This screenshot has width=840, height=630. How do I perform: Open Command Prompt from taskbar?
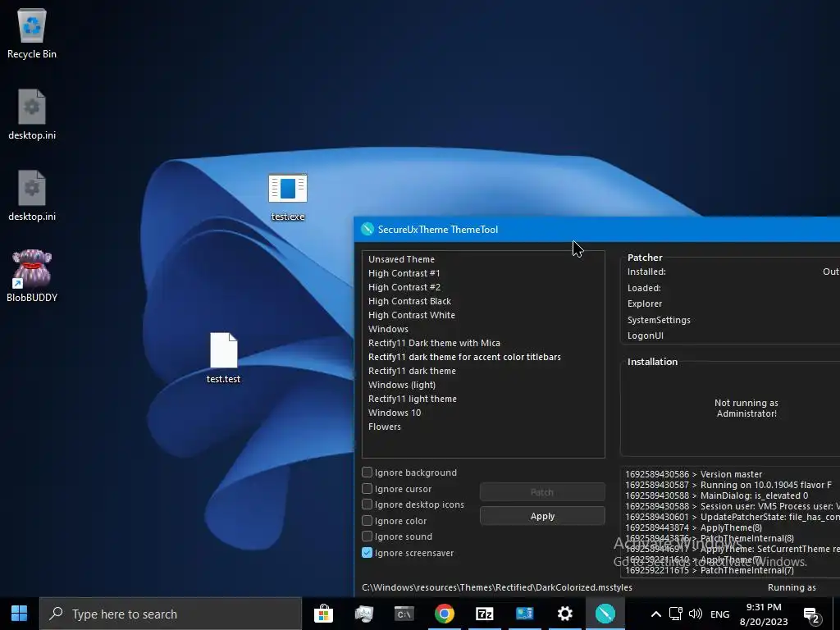404,614
